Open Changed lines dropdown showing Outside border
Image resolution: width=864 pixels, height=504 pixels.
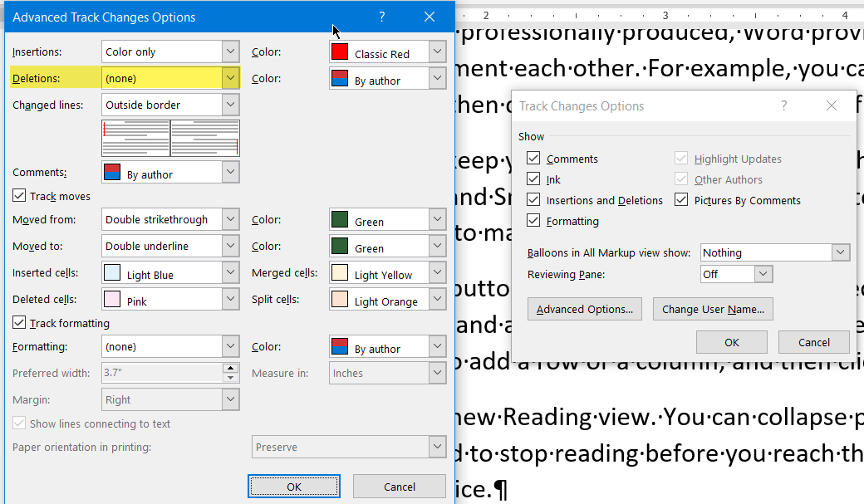click(x=170, y=105)
